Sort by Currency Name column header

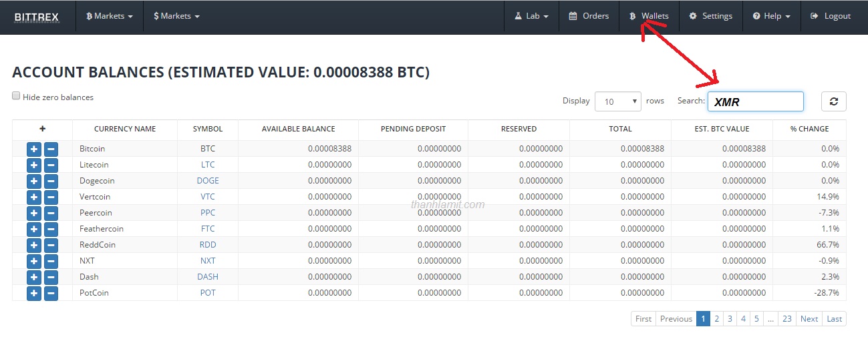[125, 129]
